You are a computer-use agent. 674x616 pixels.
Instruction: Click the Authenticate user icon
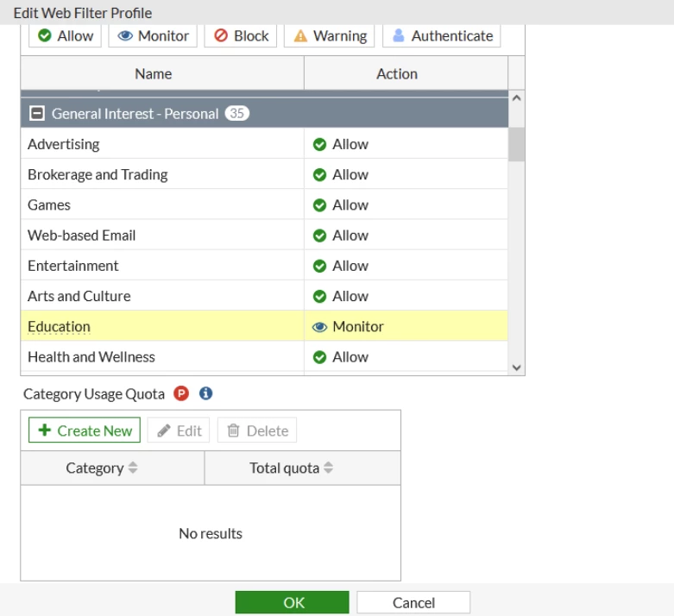coord(399,35)
